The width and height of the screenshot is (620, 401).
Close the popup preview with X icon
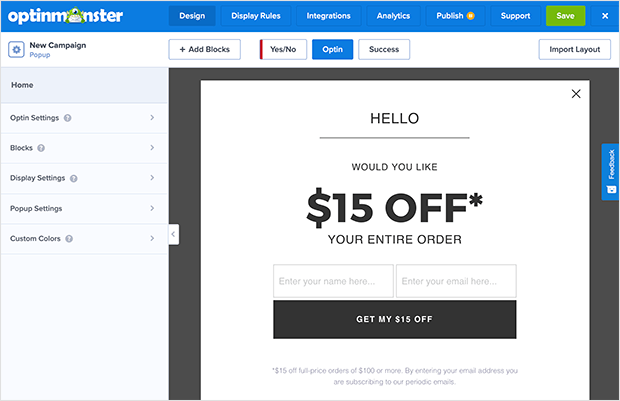[x=576, y=94]
